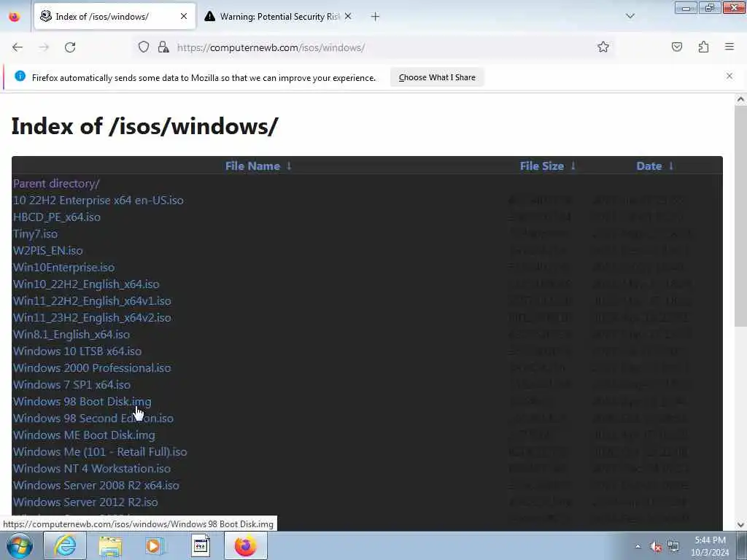Open the W2PIS_EN.iso link
The height and width of the screenshot is (560, 747).
point(47,251)
